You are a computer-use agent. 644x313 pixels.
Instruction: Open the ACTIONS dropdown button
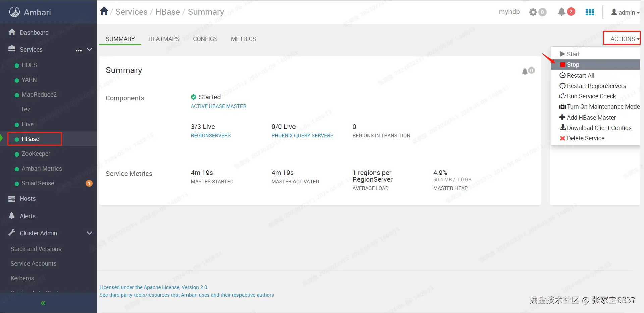point(622,39)
